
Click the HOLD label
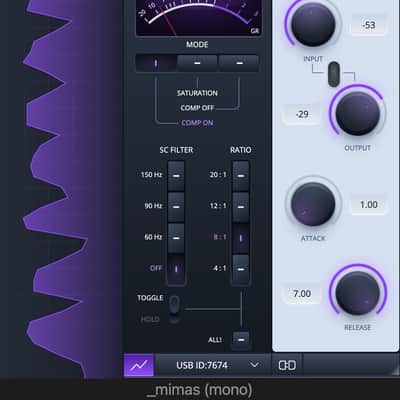tap(150, 320)
